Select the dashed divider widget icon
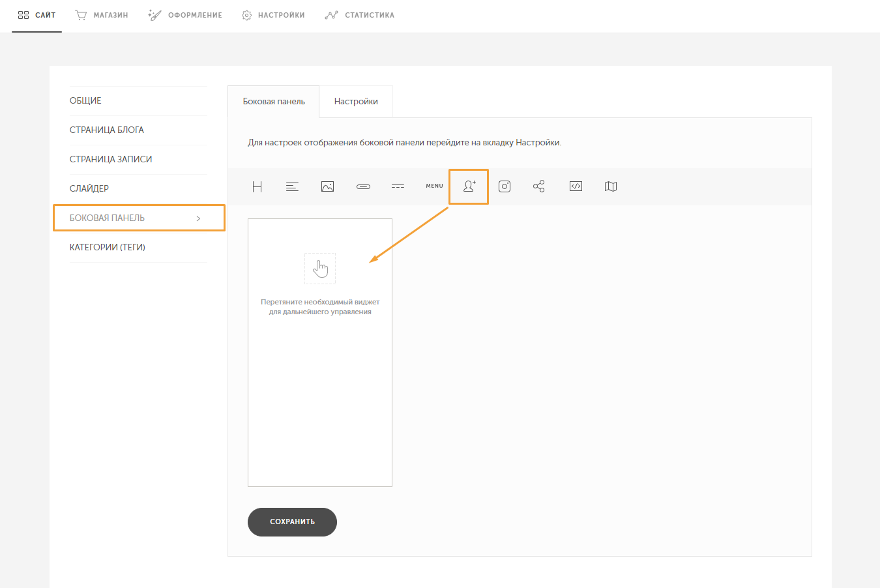 click(398, 186)
